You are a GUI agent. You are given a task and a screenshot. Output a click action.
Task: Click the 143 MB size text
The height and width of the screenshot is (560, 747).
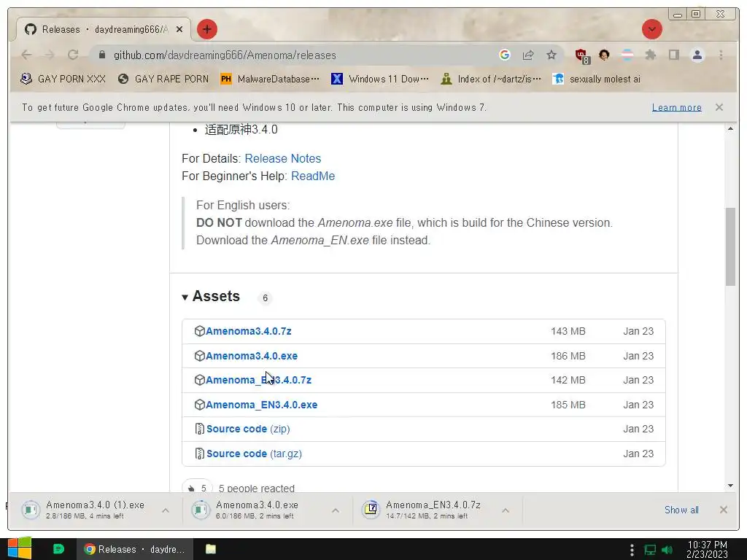pyautogui.click(x=568, y=332)
